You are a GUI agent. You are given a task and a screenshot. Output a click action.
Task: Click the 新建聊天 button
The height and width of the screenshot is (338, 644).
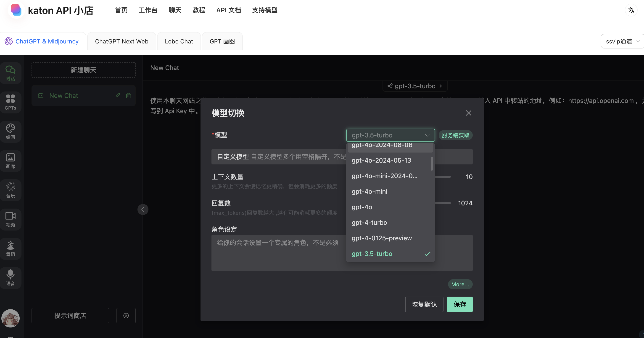pyautogui.click(x=84, y=70)
